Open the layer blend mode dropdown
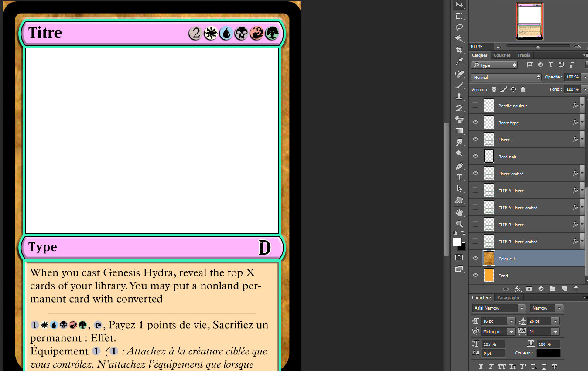Screen dimensions: 588x371 tap(506, 77)
